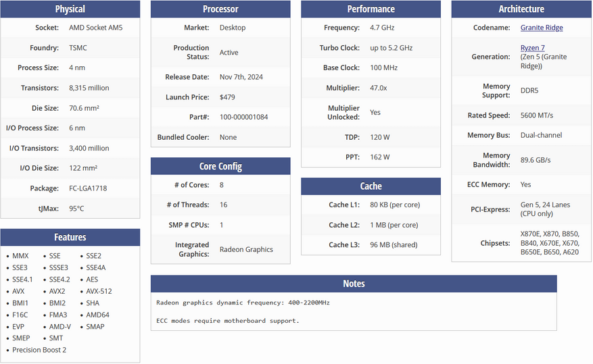Click the 96 MB (shared) L3 cache
Screen dimensions: 593x364
pos(394,244)
